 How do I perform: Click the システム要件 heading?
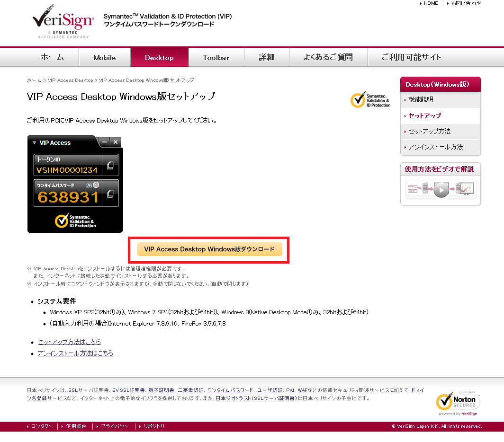56,301
